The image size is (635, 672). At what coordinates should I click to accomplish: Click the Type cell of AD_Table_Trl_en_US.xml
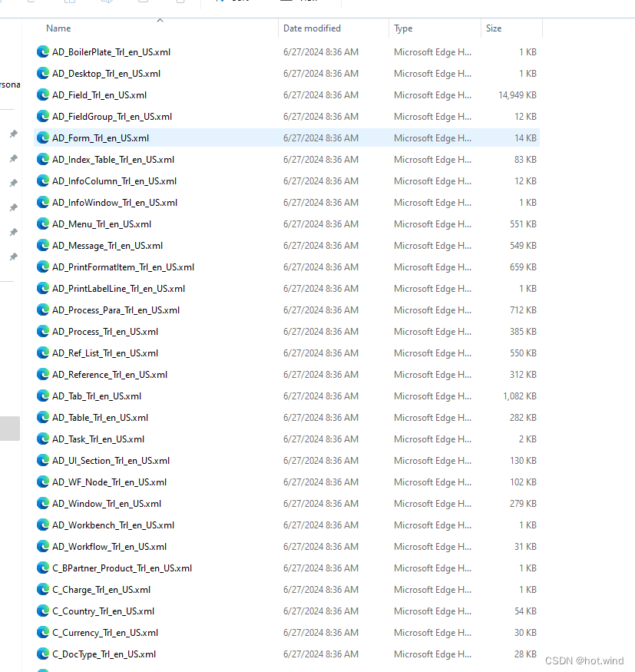tap(433, 418)
